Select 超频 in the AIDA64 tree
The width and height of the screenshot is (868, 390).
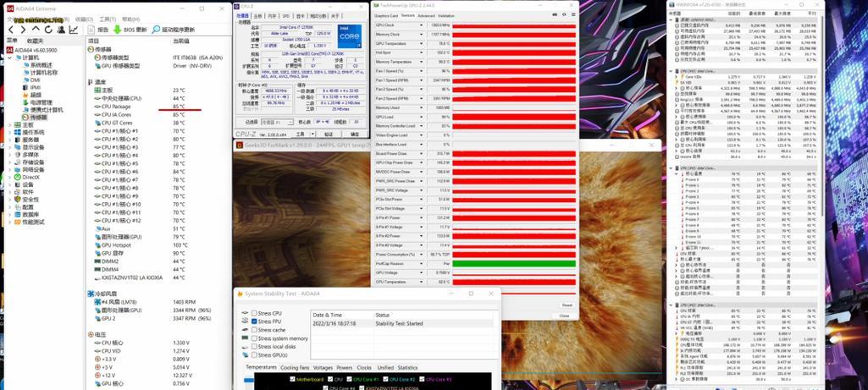tap(31, 95)
